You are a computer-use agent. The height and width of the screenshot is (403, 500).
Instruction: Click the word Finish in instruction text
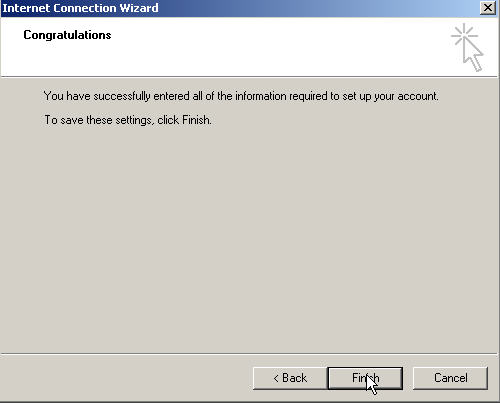click(x=196, y=120)
